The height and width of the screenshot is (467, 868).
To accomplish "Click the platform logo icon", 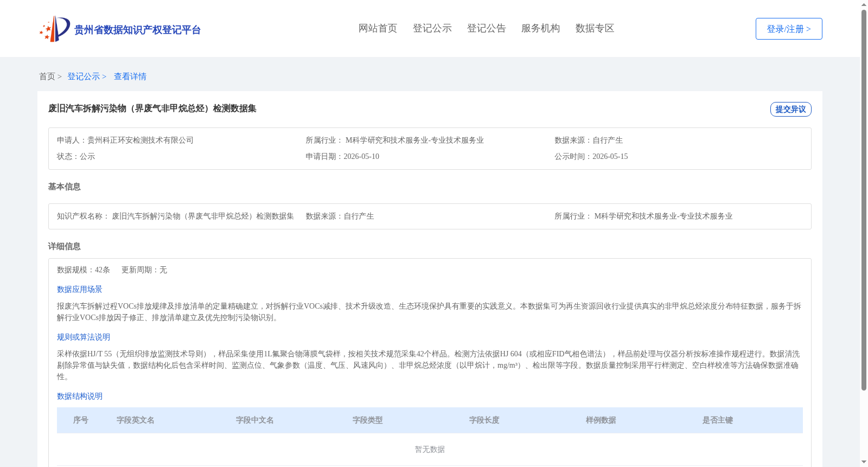I will click(x=55, y=29).
